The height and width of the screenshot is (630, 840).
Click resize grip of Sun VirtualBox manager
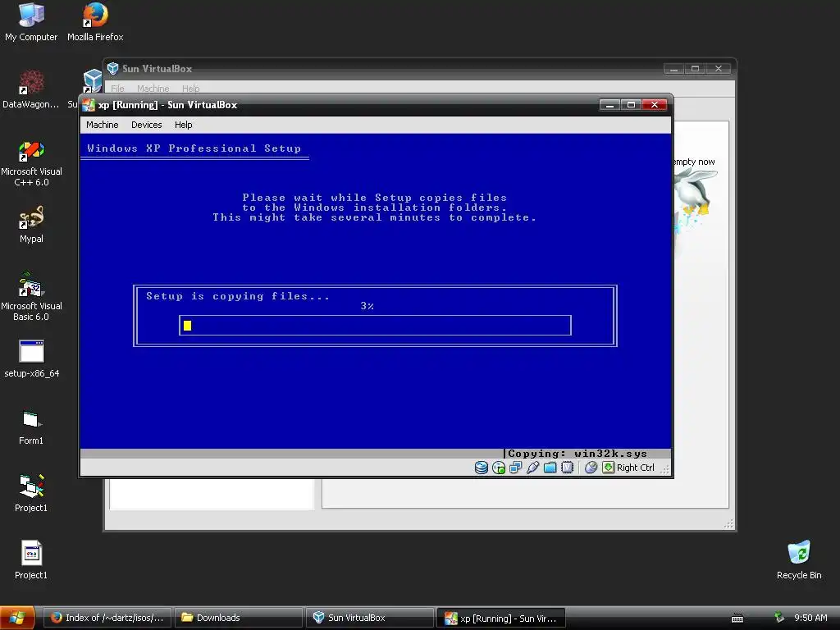coord(729,524)
